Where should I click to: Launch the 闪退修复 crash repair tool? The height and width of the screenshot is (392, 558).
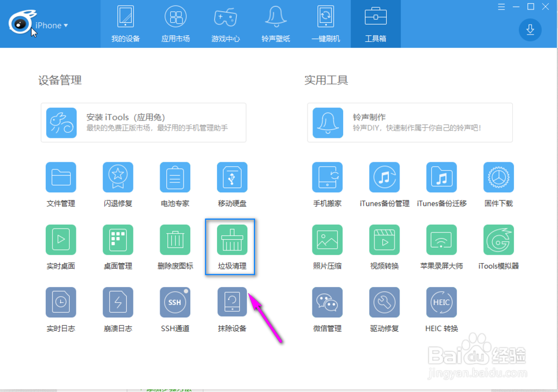pyautogui.click(x=118, y=177)
